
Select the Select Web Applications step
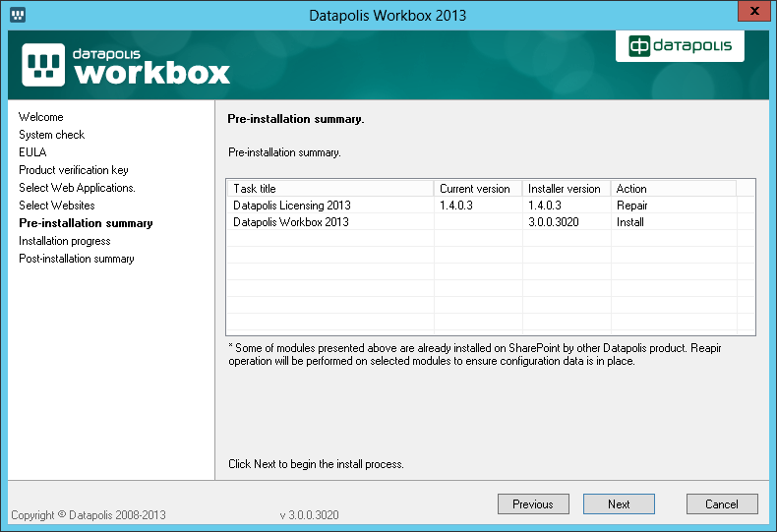coord(77,188)
